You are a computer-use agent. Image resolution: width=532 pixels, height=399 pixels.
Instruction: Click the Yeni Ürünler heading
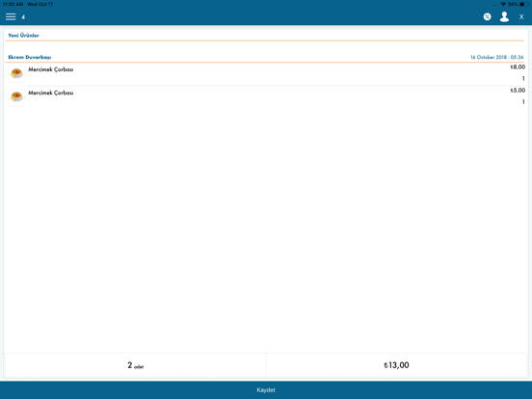23,36
